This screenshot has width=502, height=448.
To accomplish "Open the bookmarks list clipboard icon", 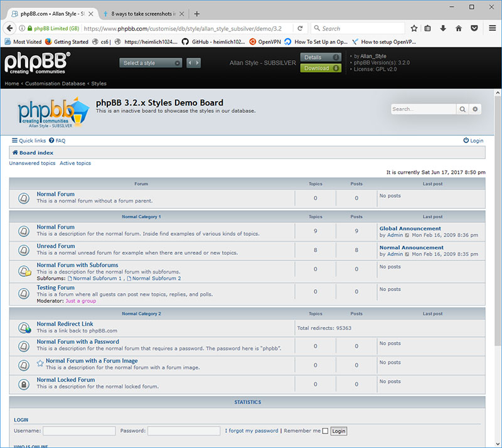I will (x=427, y=28).
